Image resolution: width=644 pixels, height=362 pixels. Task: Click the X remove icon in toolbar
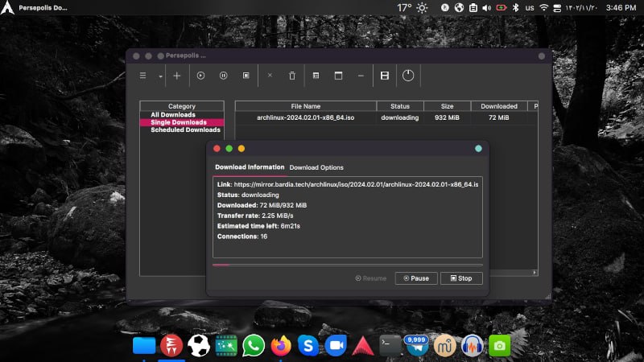point(270,76)
